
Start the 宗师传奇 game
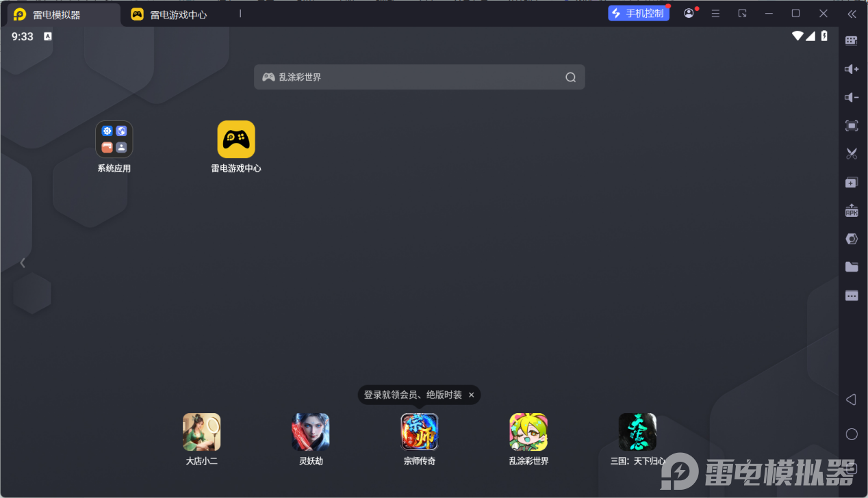[x=420, y=432]
